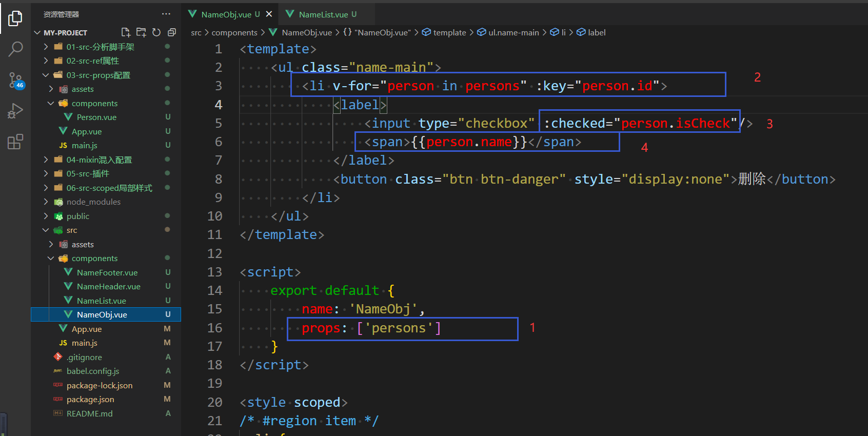The width and height of the screenshot is (868, 436).
Task: Select the NameObj.vue editor tab
Action: point(230,14)
